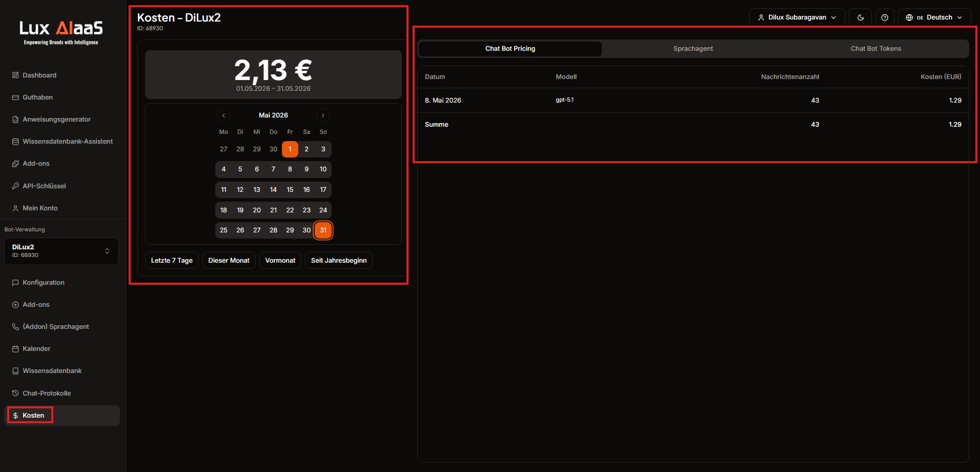The width and height of the screenshot is (980, 472).
Task: Open the Deutsch language dropdown
Action: [x=934, y=17]
